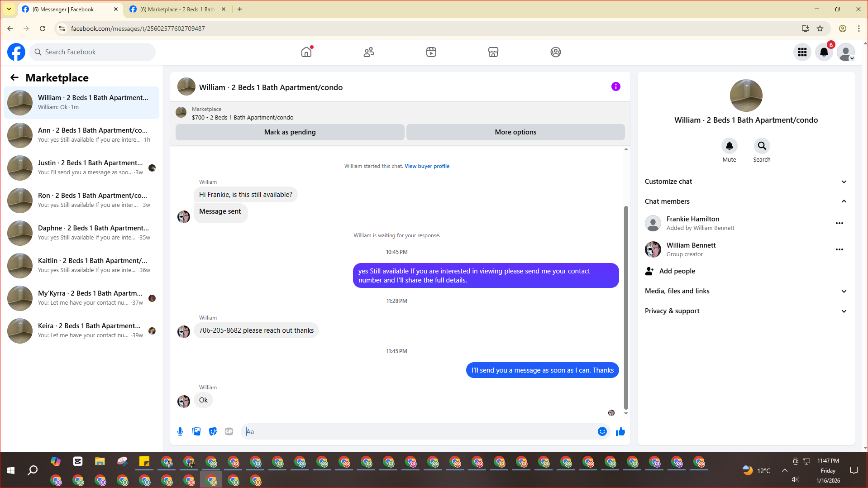
Task: Open the Friends icon in top navigation
Action: (369, 52)
